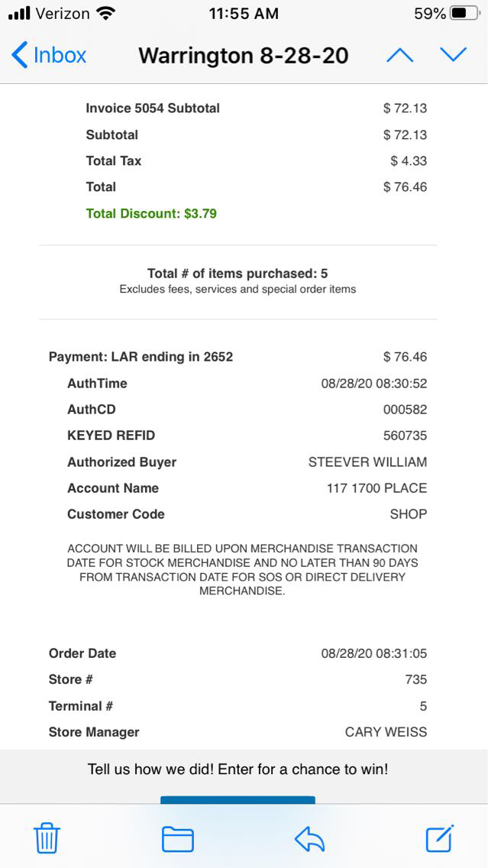Open the move-to-folder icon

pos(177,839)
